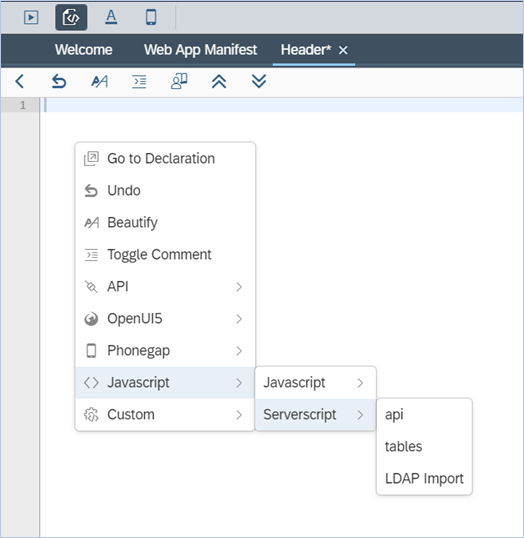Click the OpenUI5 phoenix icon
The image size is (524, 538).
click(91, 319)
